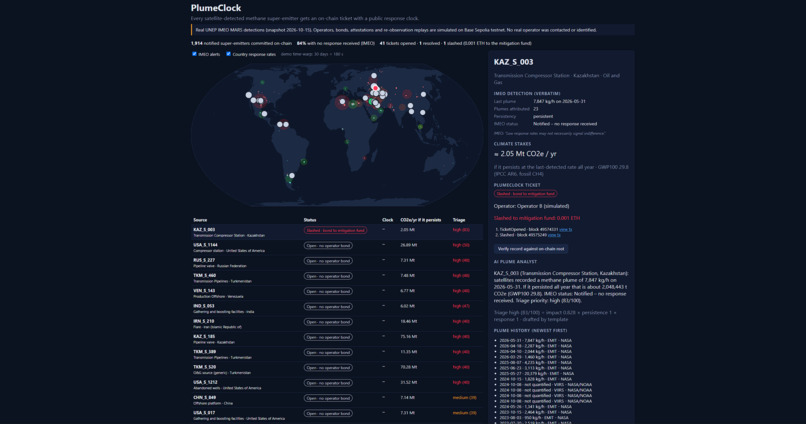Image resolution: width=806 pixels, height=424 pixels.
Task: Click the 41 tickets opened statistic
Action: [x=397, y=44]
